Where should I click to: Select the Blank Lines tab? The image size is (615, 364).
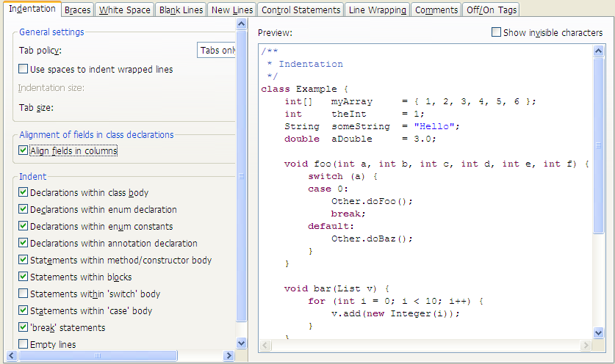tap(181, 10)
